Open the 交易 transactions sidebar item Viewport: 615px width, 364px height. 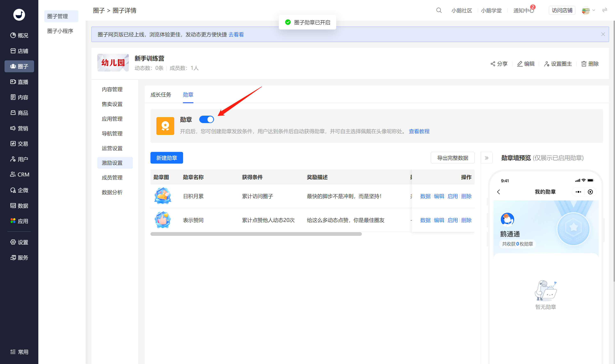pyautogui.click(x=19, y=144)
